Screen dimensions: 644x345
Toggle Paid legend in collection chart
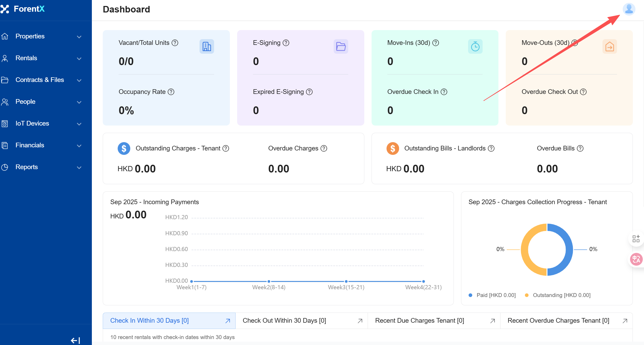pyautogui.click(x=492, y=295)
